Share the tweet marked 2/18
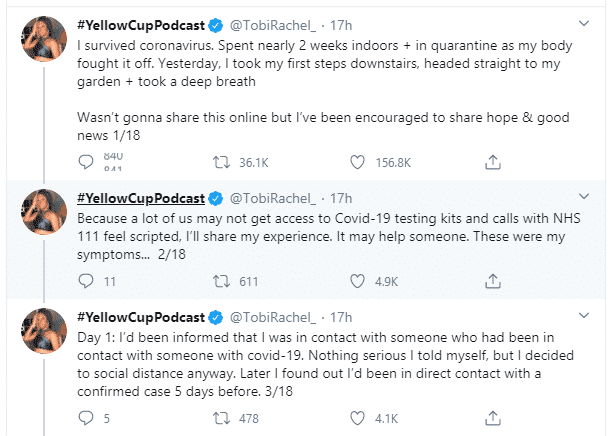 [492, 281]
